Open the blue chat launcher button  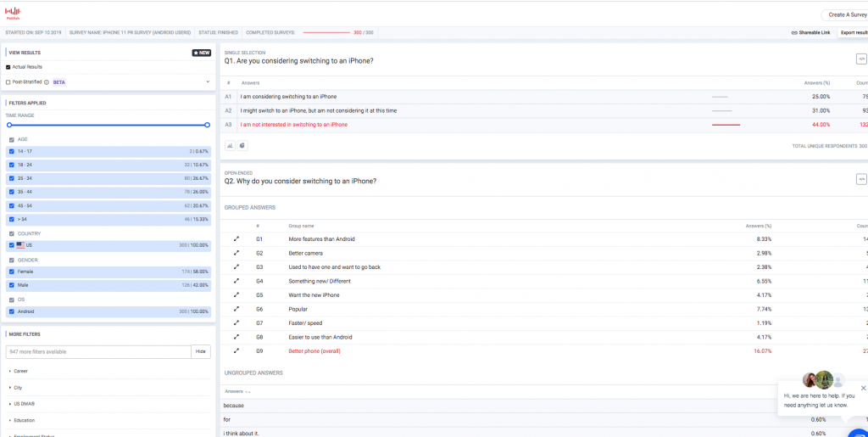coord(859,433)
